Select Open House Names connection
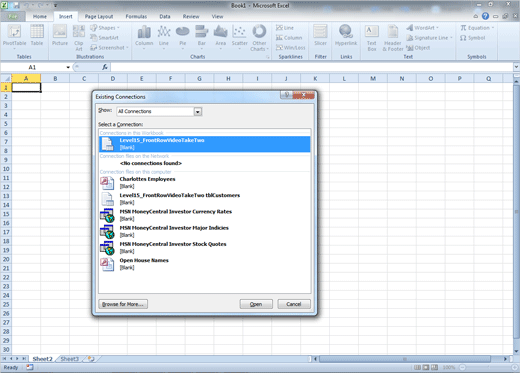Image resolution: width=520 pixels, height=373 pixels. click(x=205, y=264)
